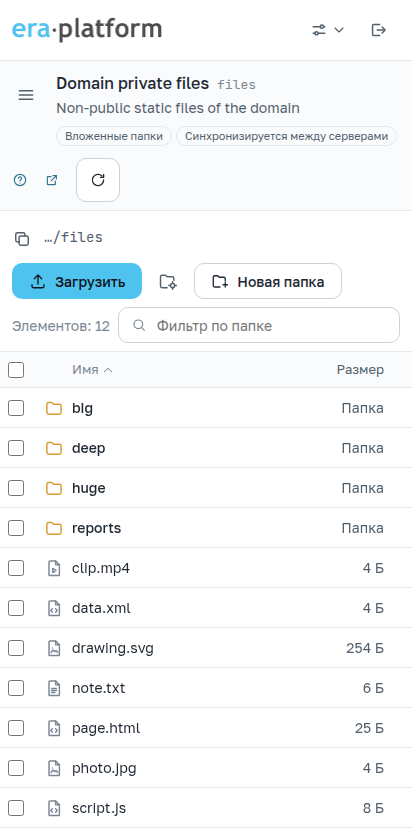Viewport: 412px width, 839px height.
Task: Click the script.js code file icon
Action: pos(54,808)
